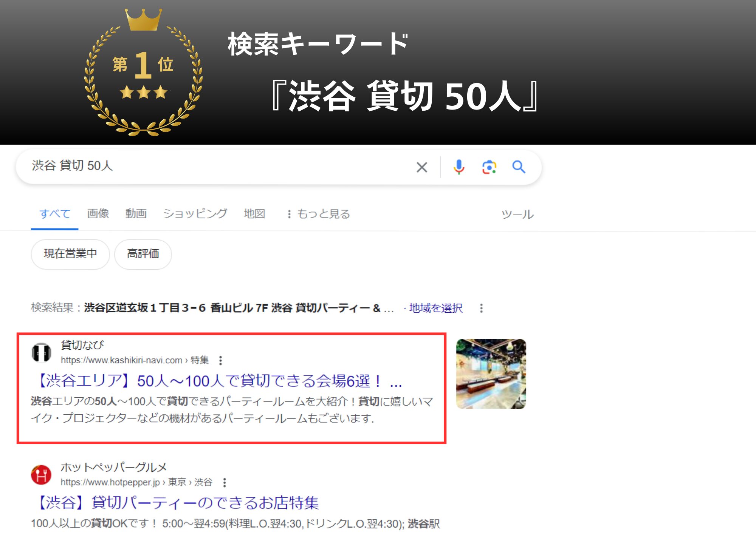Click the snippet text about マイク・プロジェクター
756x534 pixels.
pos(202,418)
